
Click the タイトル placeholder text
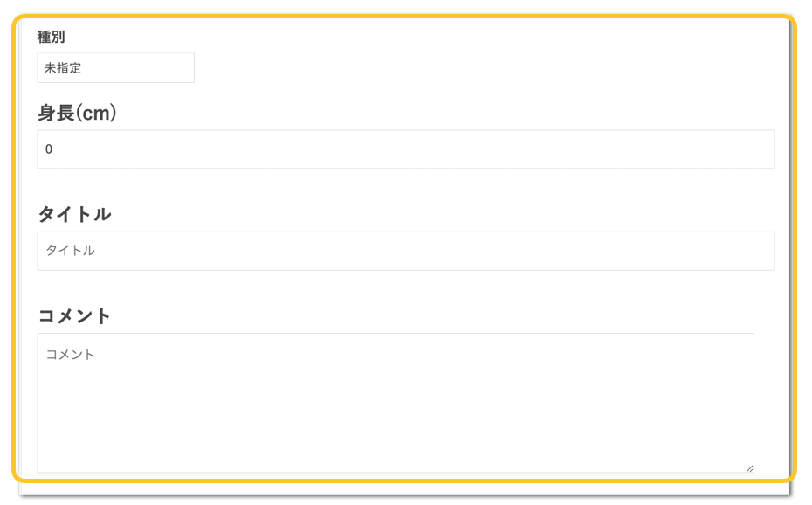pos(70,251)
